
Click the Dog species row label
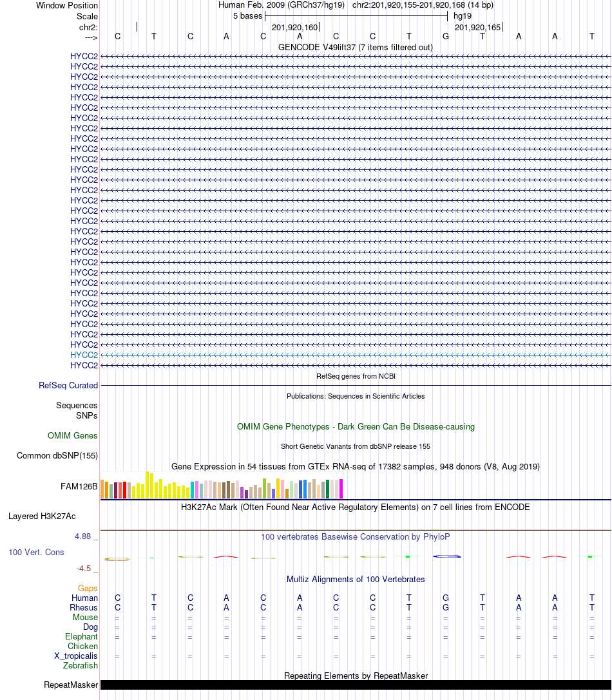point(90,627)
